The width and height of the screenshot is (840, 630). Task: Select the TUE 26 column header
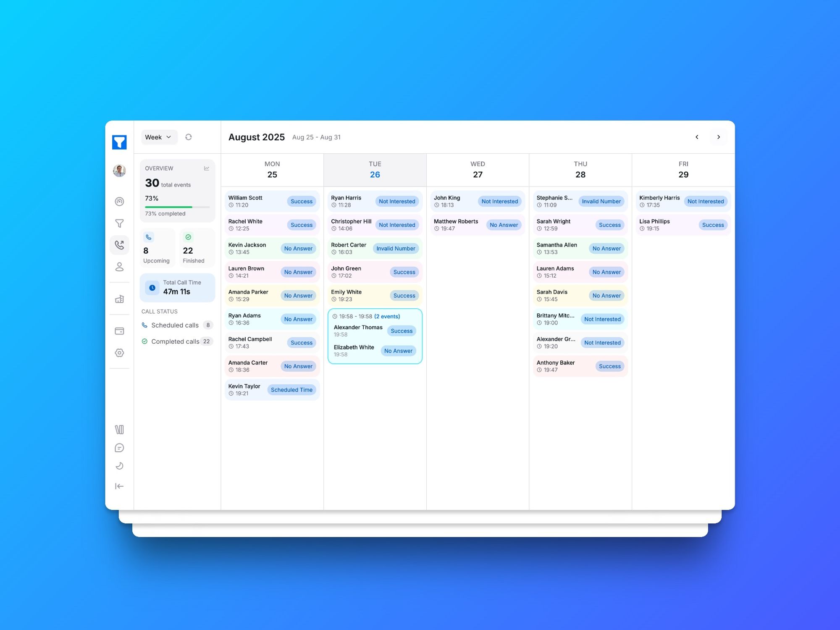pos(375,170)
